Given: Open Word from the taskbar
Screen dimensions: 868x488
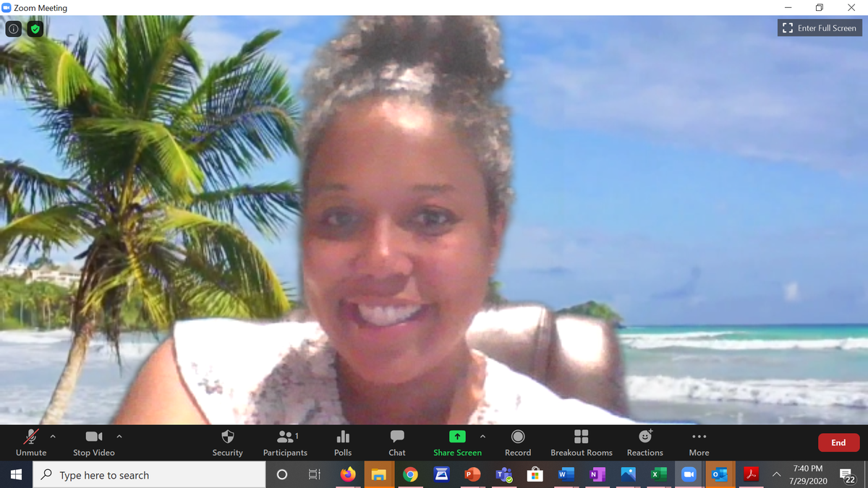Looking at the screenshot, I should (566, 475).
